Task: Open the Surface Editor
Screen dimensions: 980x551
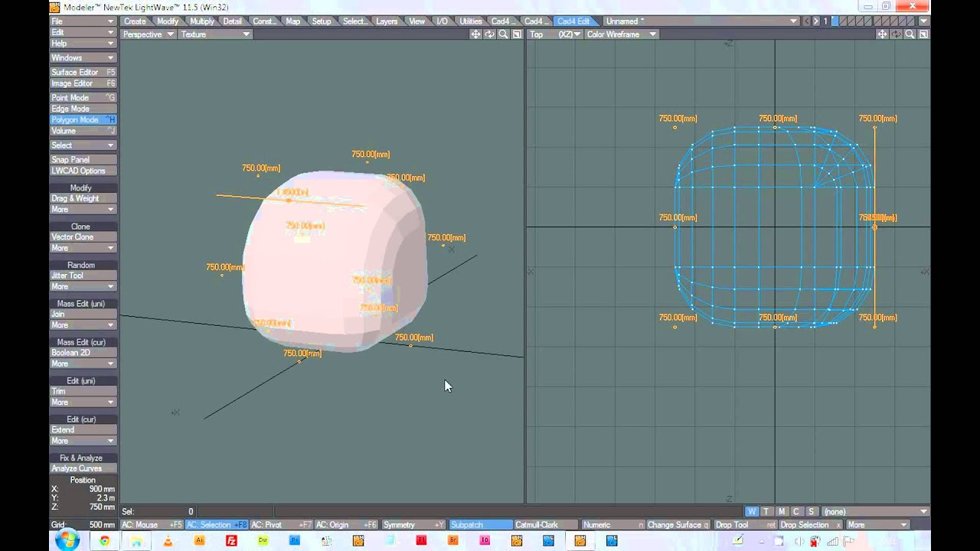Action: click(83, 73)
